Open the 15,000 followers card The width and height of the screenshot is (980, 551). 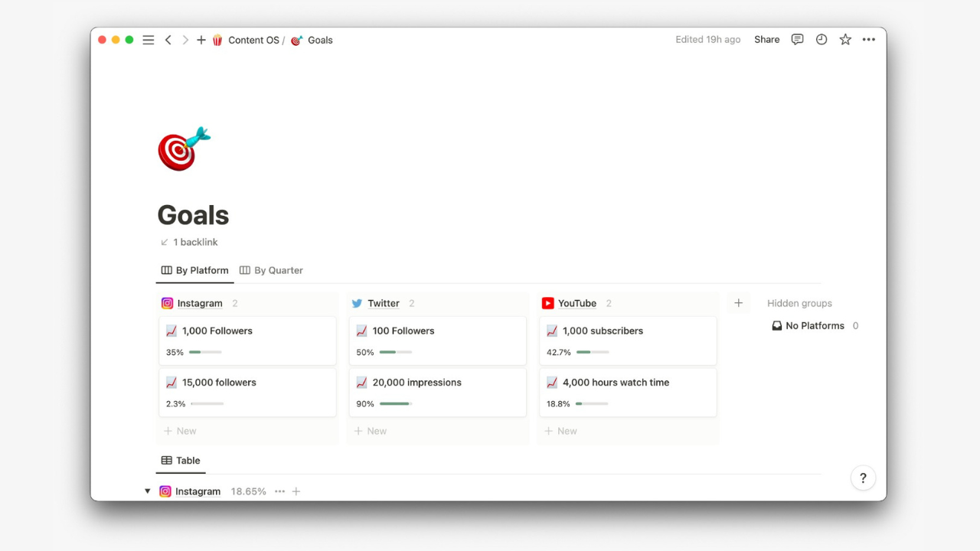click(247, 393)
